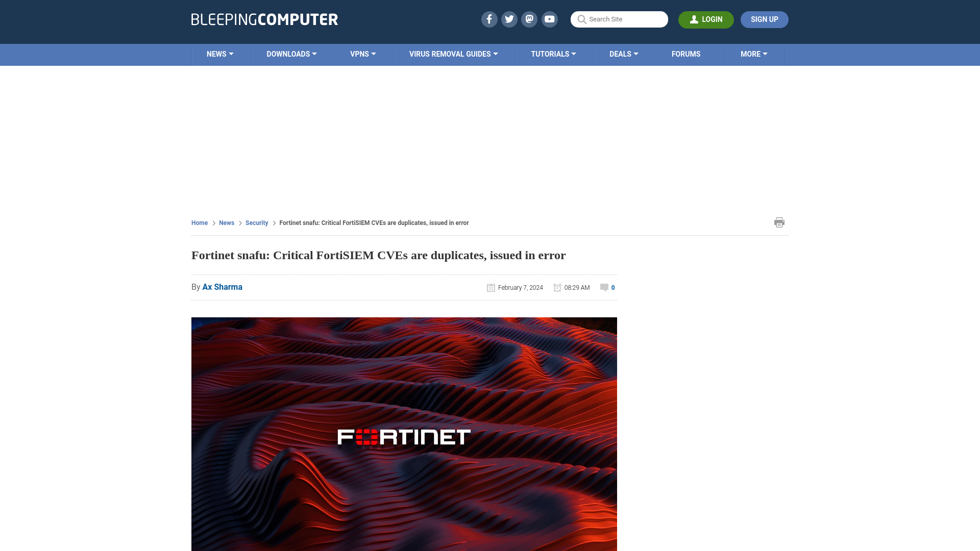Expand the DOWNLOADS dropdown menu
This screenshot has height=551, width=980.
tap(291, 54)
